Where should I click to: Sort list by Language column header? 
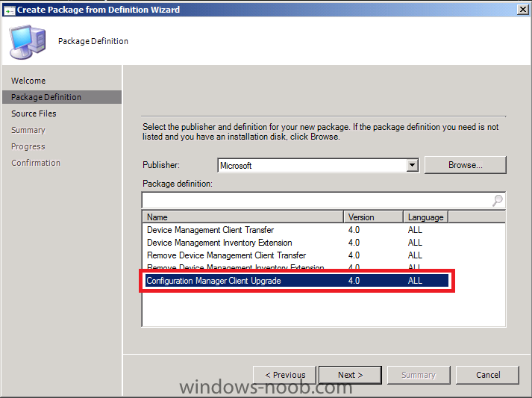point(426,217)
